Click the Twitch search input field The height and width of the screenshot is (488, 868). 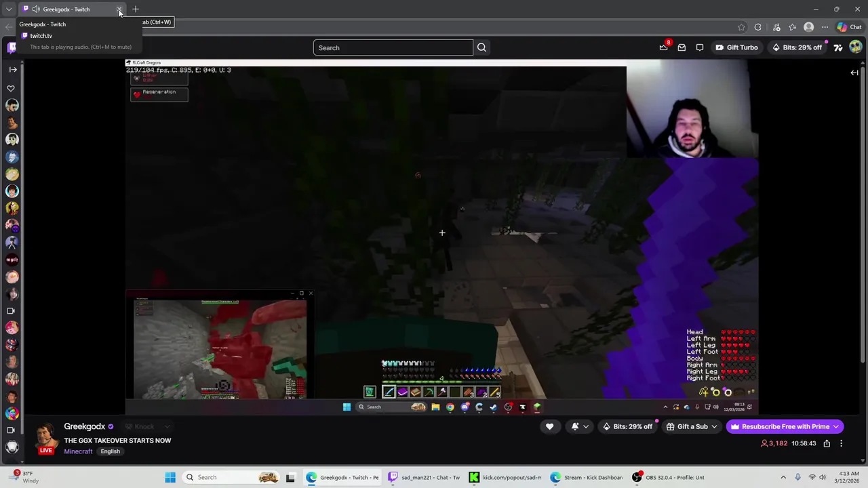[393, 47]
